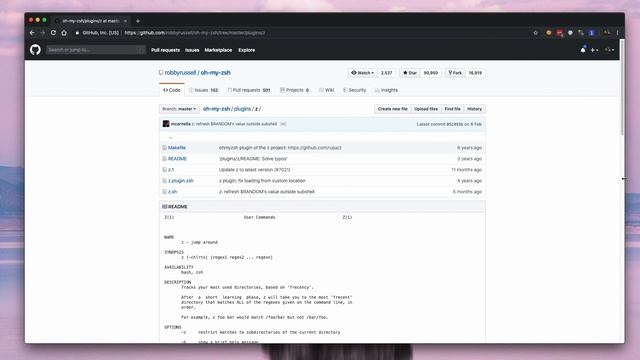Open the red extension icon in toolbar

(x=560, y=33)
